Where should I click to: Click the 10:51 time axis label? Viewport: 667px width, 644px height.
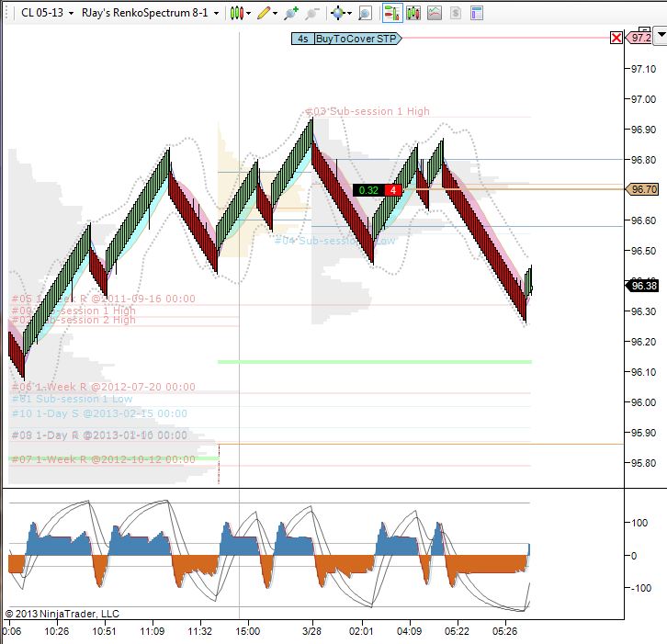[x=104, y=631]
